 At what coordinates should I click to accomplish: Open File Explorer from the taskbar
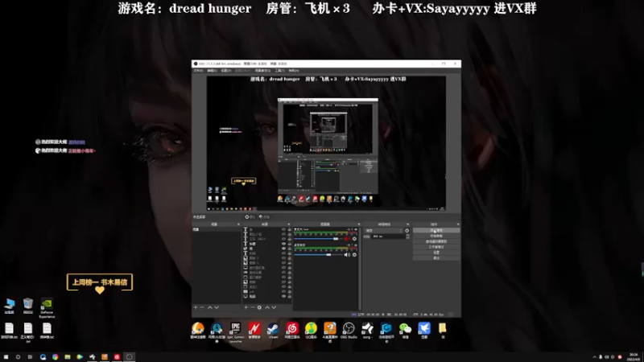point(68,356)
